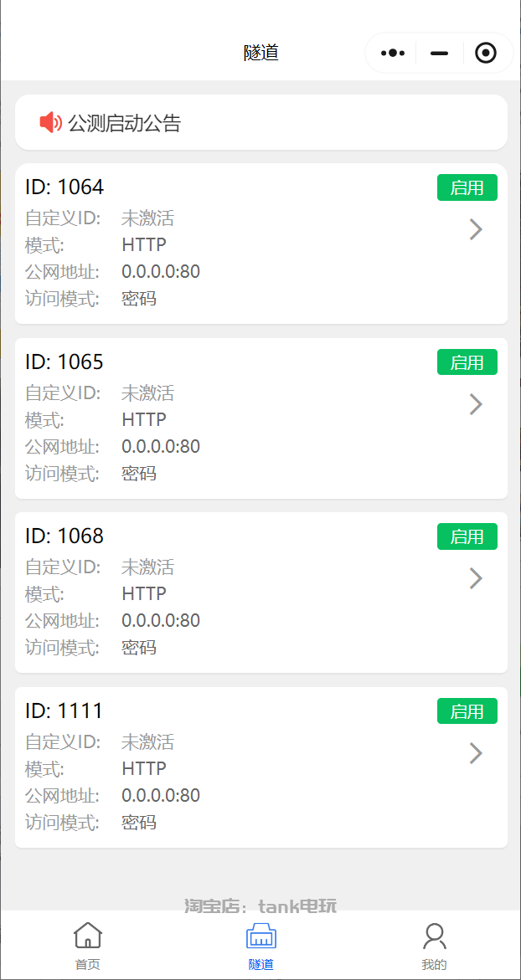Select the 首页 home icon in bottom navigation
The image size is (521, 980).
pyautogui.click(x=87, y=935)
